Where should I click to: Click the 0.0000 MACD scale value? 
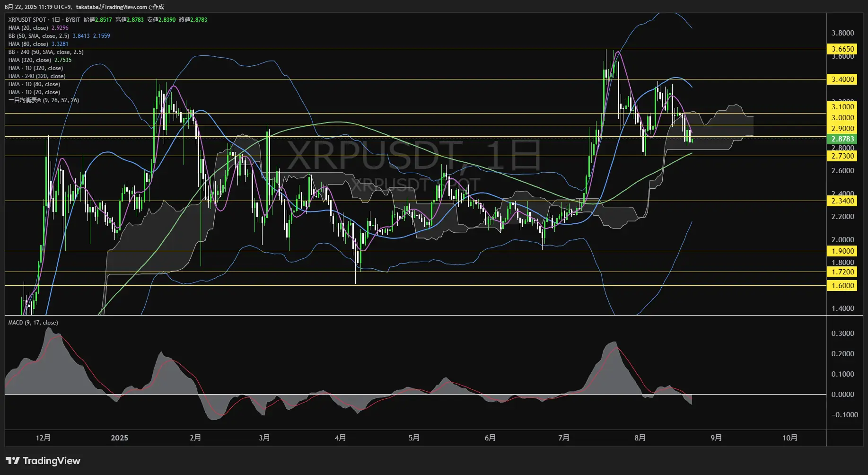click(x=842, y=394)
